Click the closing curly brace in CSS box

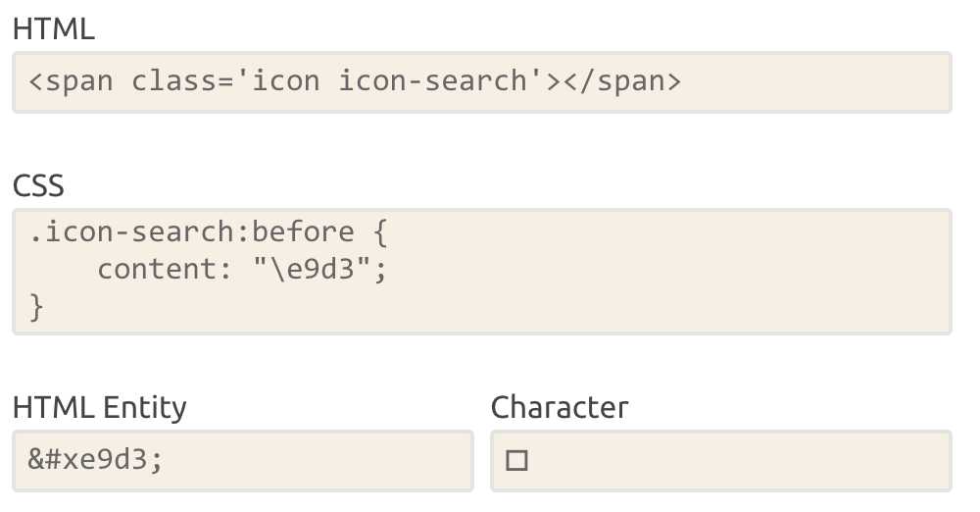tap(37, 306)
